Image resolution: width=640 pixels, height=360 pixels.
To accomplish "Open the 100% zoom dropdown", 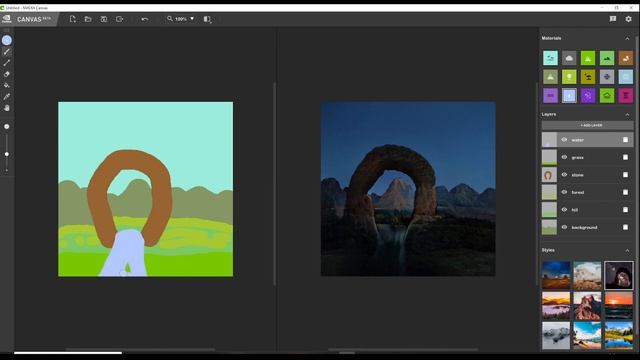I will (181, 19).
